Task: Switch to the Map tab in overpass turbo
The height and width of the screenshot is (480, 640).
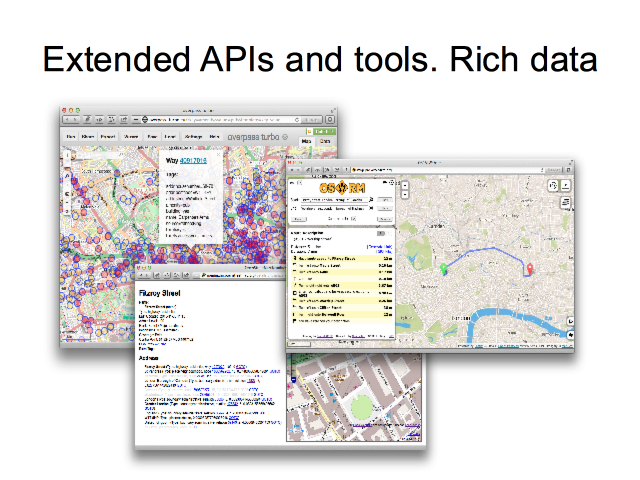Action: [306, 141]
